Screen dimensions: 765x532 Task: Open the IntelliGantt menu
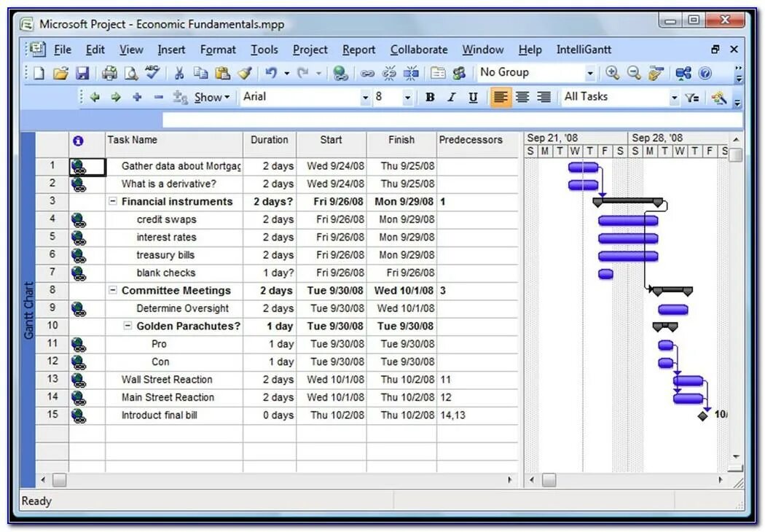click(584, 50)
